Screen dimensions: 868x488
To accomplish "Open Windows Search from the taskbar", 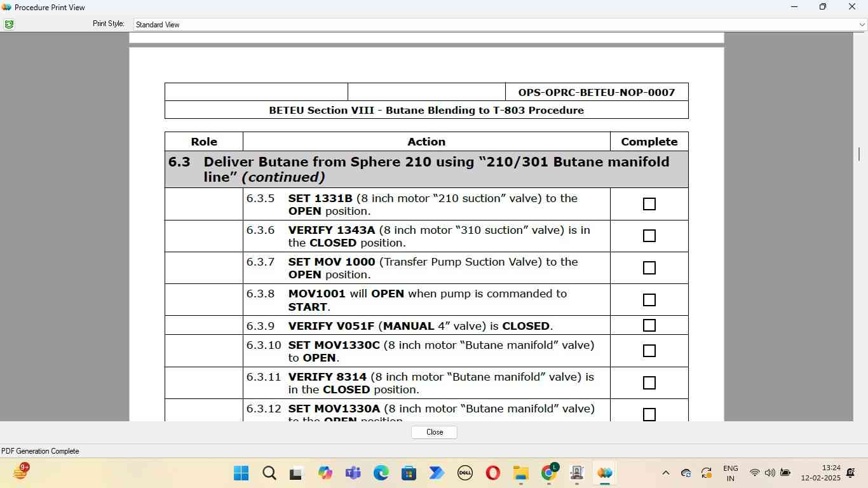I will 269,473.
